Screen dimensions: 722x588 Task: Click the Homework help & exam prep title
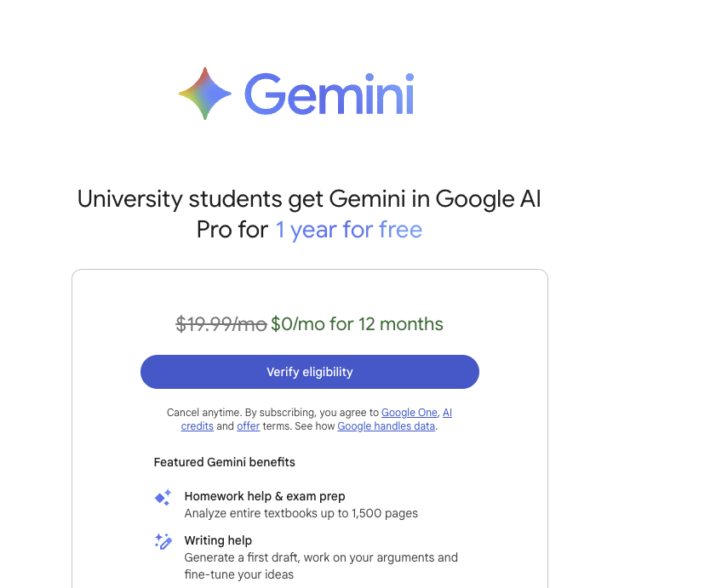click(265, 496)
